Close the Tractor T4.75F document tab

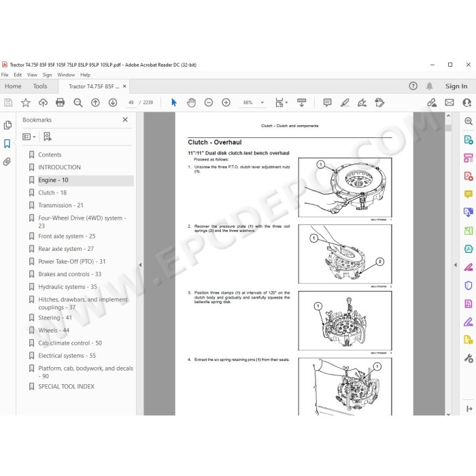[124, 86]
